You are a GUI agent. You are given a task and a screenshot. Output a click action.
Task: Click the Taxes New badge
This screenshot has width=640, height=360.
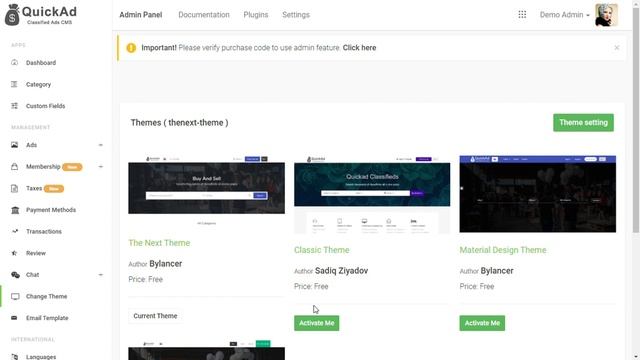tap(54, 189)
